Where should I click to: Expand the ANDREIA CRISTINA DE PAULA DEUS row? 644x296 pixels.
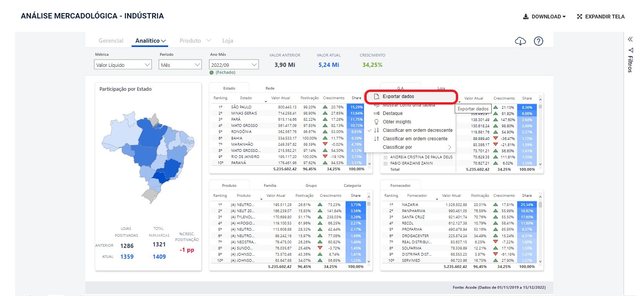(385, 157)
